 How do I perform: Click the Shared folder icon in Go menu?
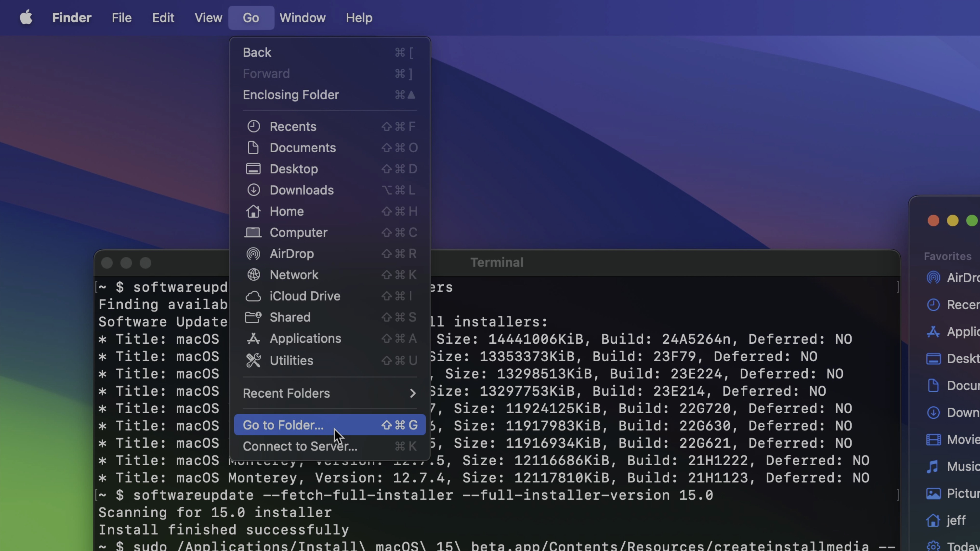click(253, 318)
